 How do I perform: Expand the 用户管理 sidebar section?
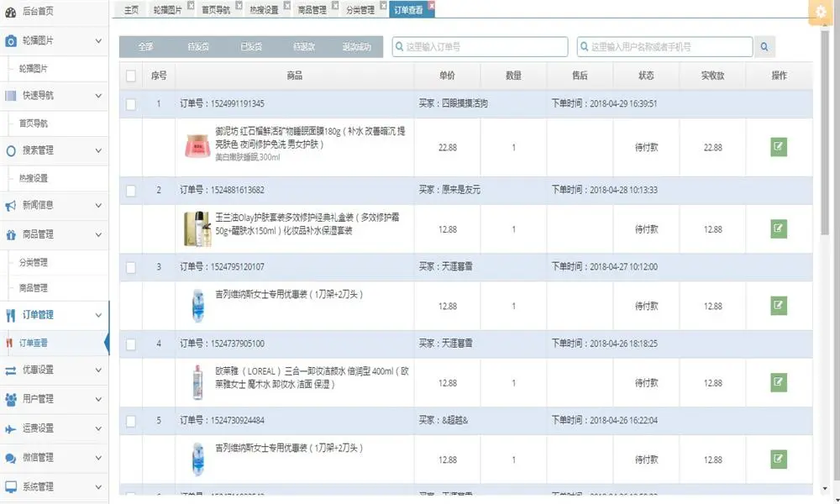[54, 399]
